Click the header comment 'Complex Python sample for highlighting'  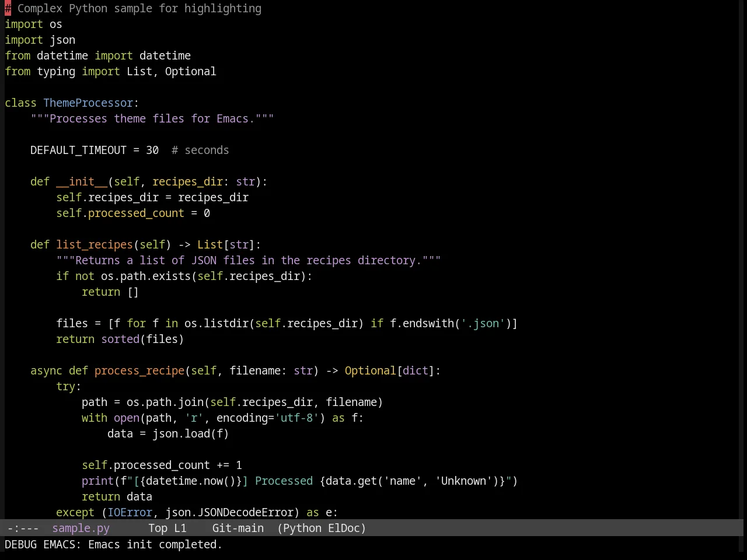[x=139, y=8]
